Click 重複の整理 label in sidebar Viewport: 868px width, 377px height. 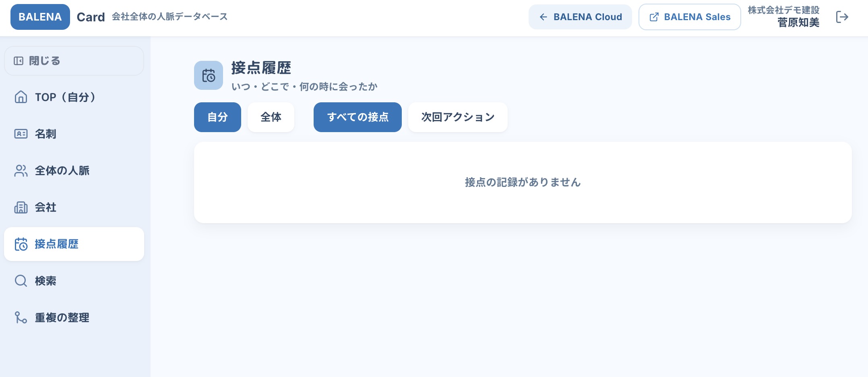coord(62,317)
